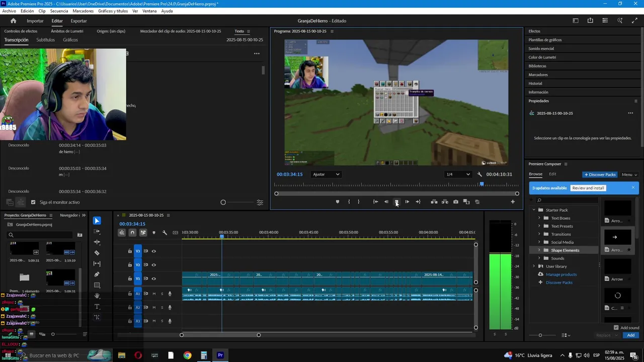Click Add button in Premiere Composer
This screenshot has width=644, height=362.
631,335
